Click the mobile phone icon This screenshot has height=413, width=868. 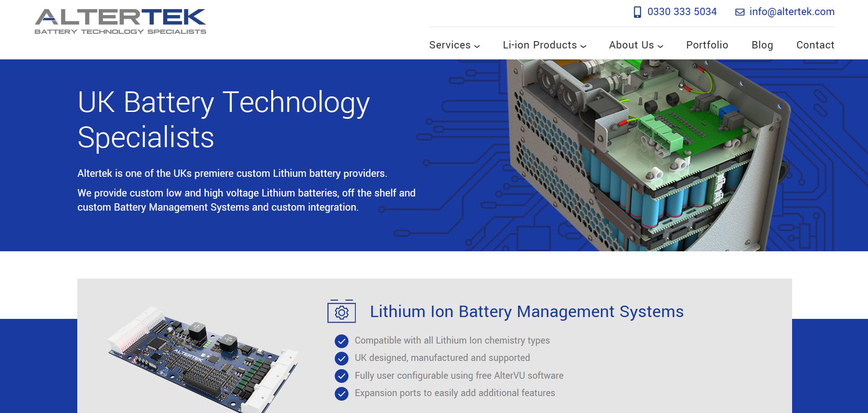637,12
